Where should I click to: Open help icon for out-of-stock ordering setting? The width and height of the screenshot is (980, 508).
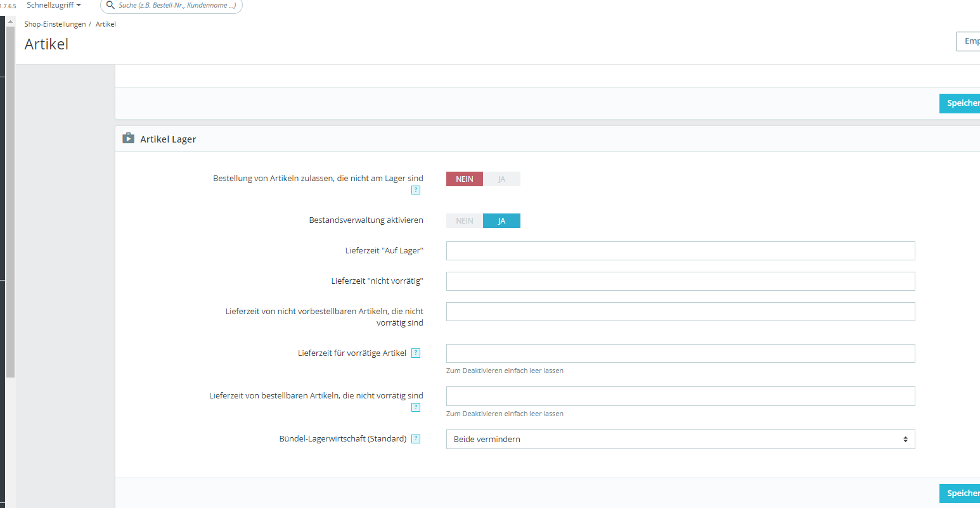click(x=416, y=190)
